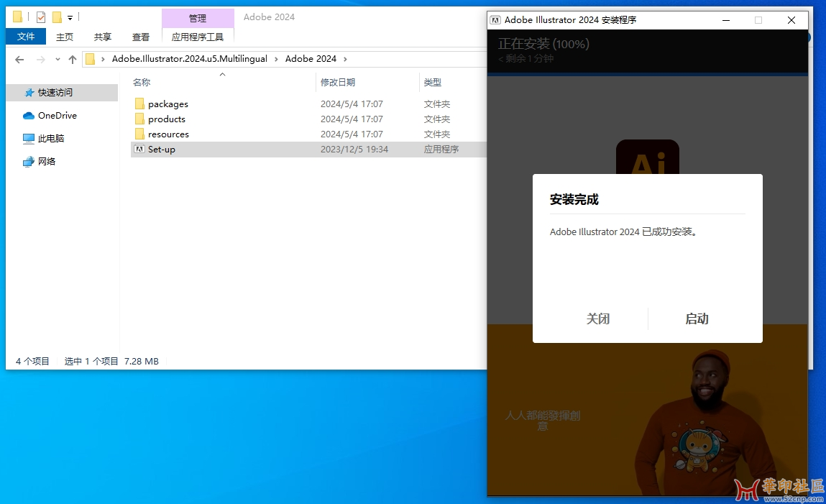Select the 管理 contextual tab header
The image size is (826, 504).
pos(198,18)
